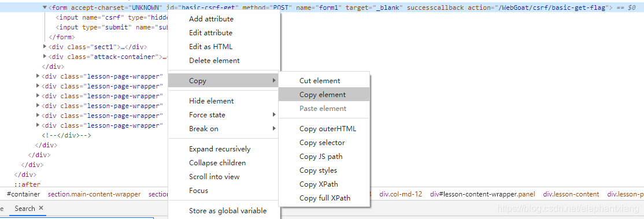Expand the div attack-container node
644x219 pixels.
pos(45,56)
